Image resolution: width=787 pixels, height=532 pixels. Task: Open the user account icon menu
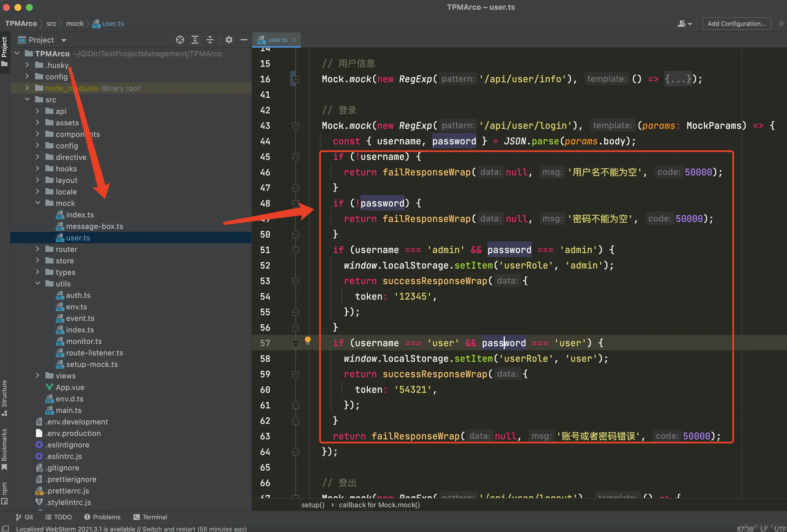coord(684,24)
